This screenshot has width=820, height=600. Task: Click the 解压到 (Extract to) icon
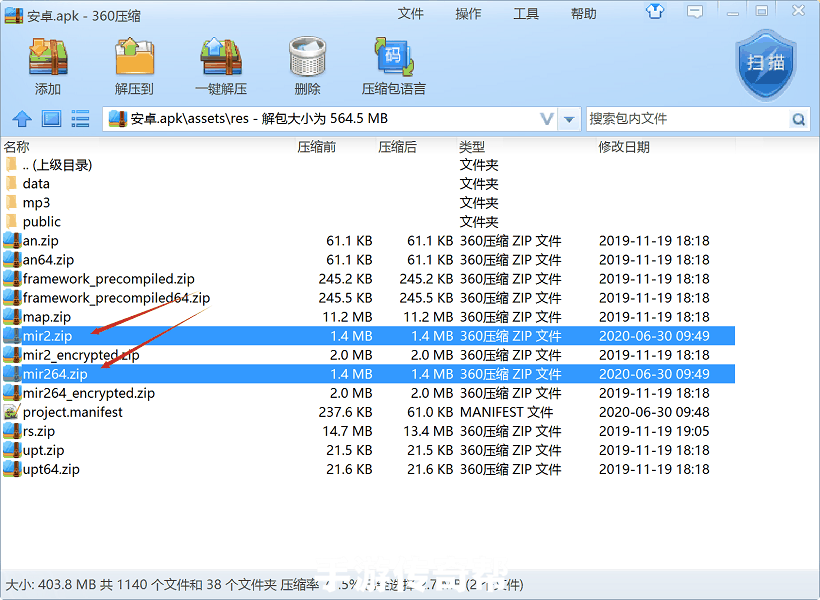click(134, 66)
